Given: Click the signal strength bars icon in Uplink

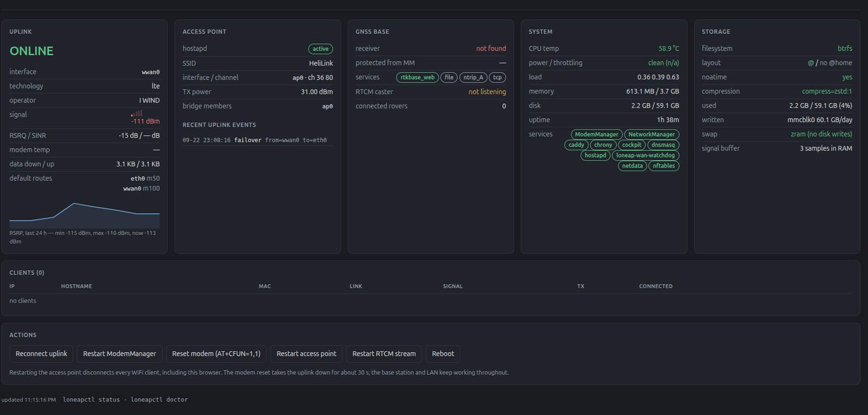Looking at the screenshot, I should tap(136, 113).
